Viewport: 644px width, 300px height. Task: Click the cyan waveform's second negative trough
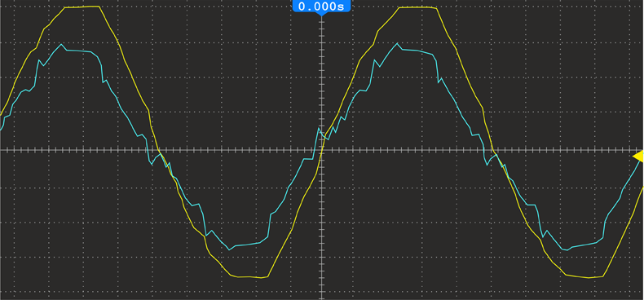[566, 249]
